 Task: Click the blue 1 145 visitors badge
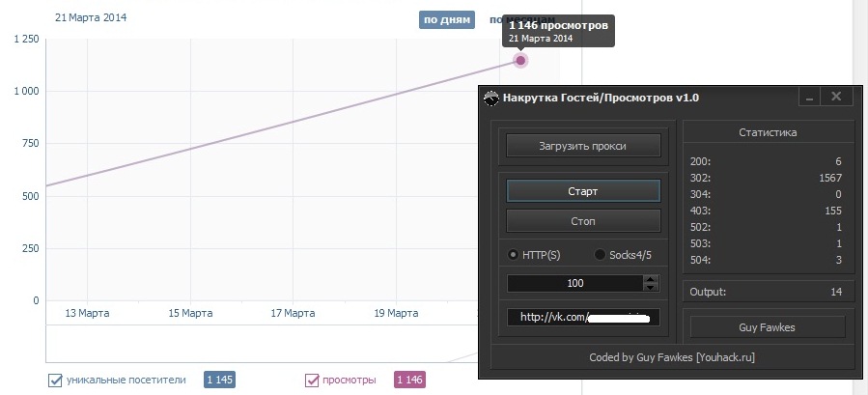tap(220, 381)
